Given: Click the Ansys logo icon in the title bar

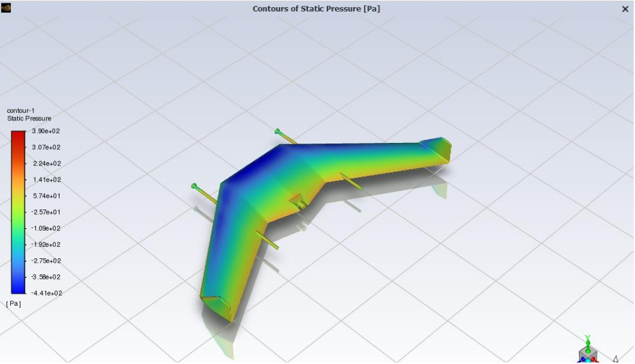Looking at the screenshot, I should 6,8.
